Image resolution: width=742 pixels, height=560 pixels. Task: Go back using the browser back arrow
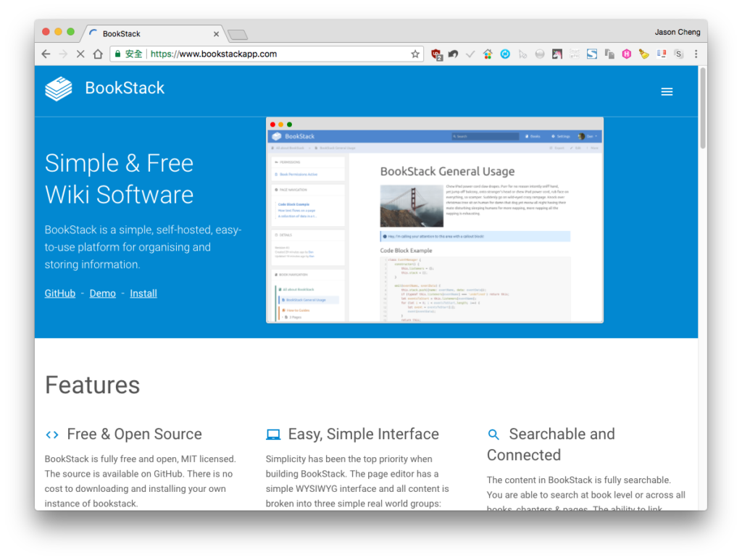46,54
